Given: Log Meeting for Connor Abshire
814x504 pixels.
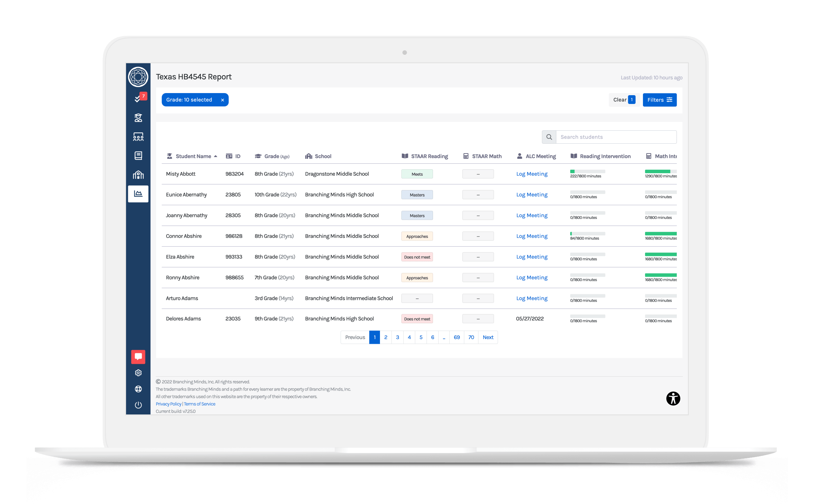Looking at the screenshot, I should 532,236.
